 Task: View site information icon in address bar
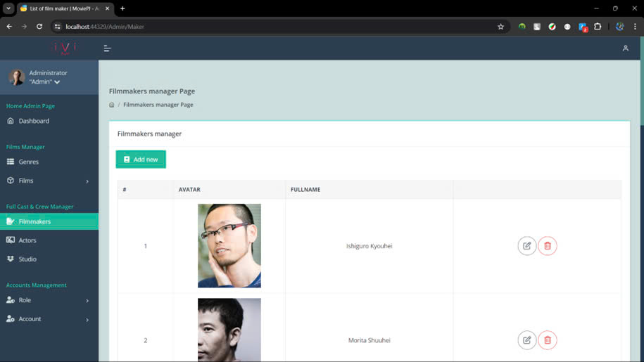coord(58,27)
